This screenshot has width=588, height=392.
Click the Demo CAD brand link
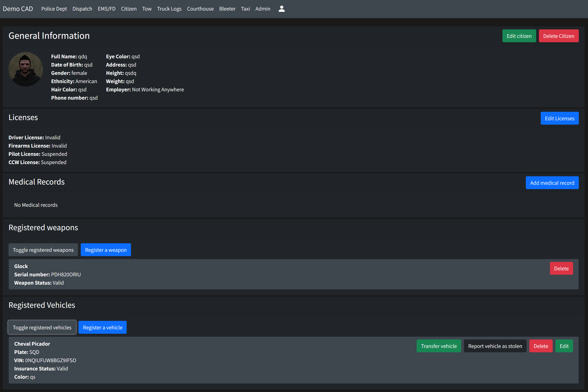18,9
